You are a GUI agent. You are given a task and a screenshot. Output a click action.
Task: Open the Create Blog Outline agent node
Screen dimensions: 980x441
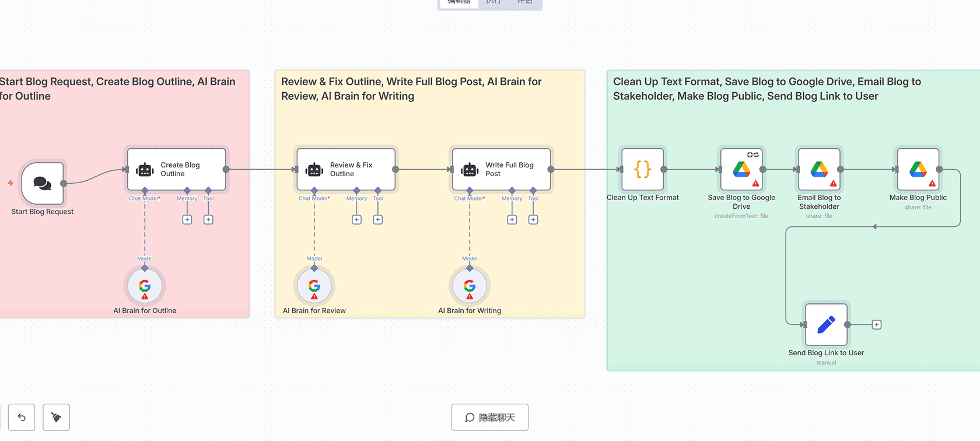coord(177,170)
